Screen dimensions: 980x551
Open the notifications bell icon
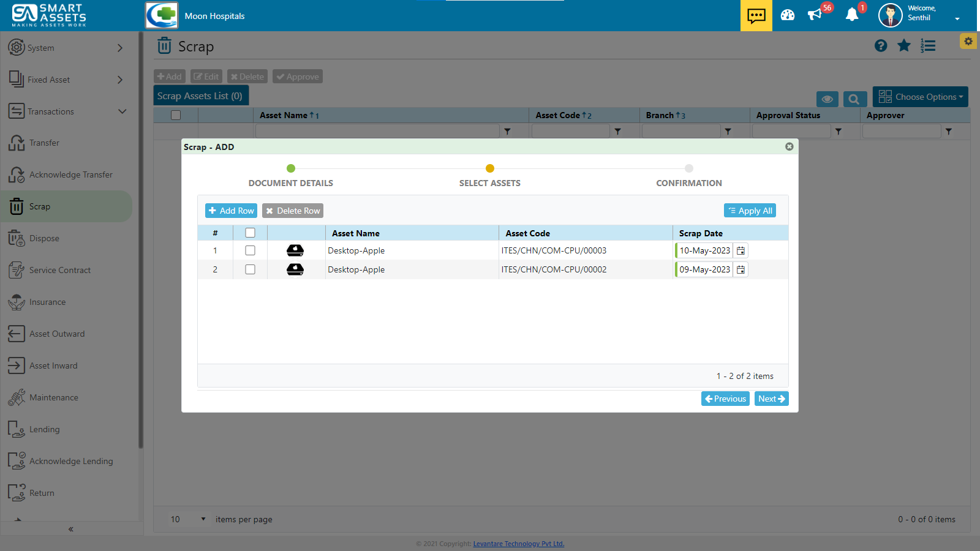point(852,15)
